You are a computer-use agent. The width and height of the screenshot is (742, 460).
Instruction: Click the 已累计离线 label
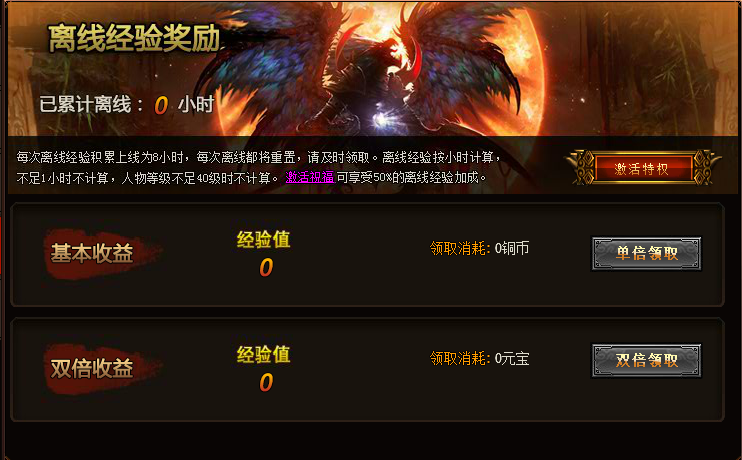pos(91,105)
